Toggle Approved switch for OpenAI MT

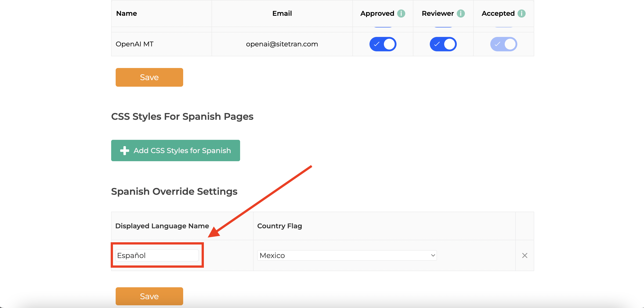pos(383,44)
